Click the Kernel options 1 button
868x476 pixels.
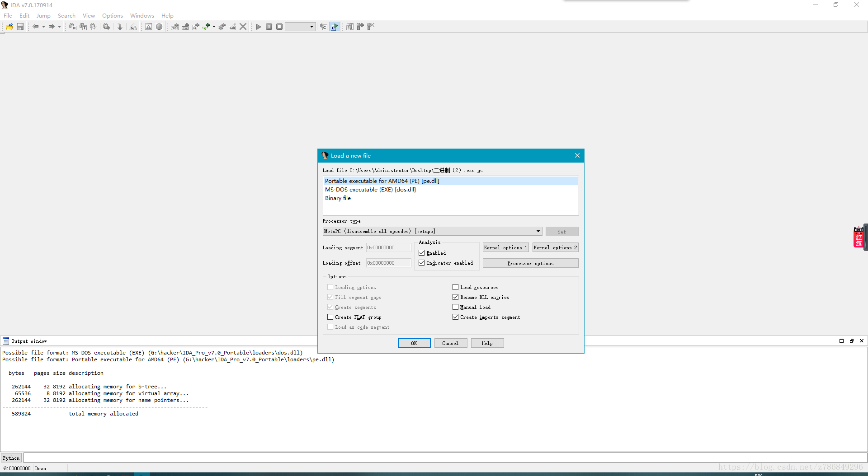point(505,247)
